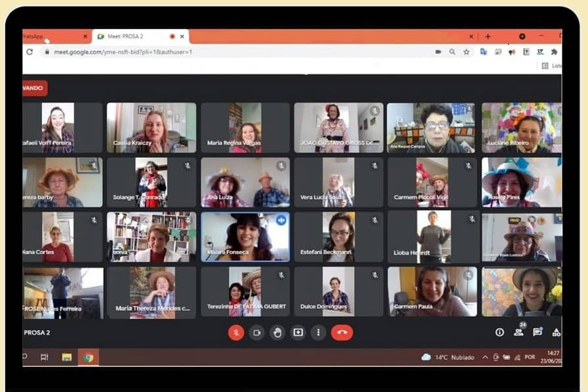Bookmark this page with the star icon
The image size is (588, 392).
466,52
